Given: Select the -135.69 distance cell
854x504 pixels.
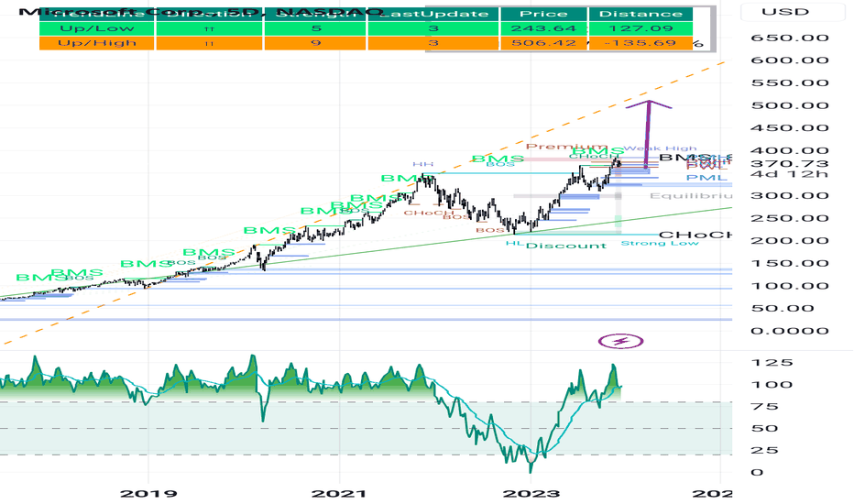Looking at the screenshot, I should [640, 43].
